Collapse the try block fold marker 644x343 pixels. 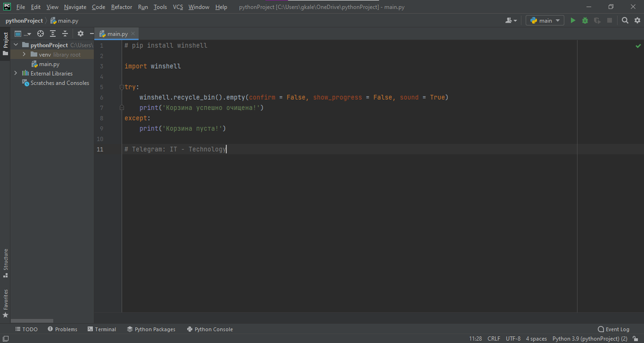tap(122, 86)
